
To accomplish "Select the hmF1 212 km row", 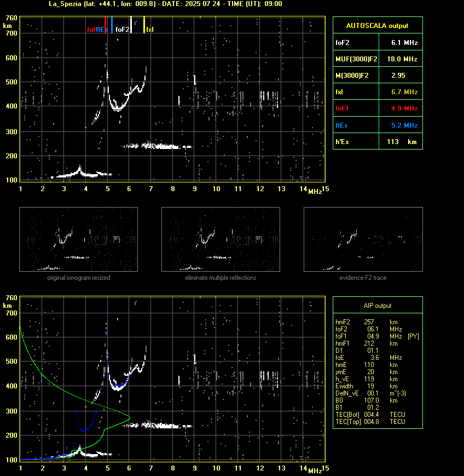I will [x=367, y=343].
